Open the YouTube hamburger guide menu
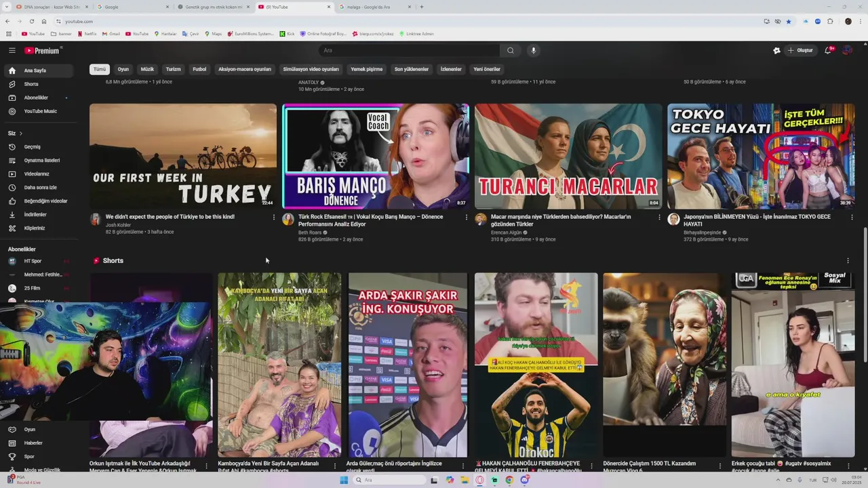Viewport: 868px width, 488px height. pyautogui.click(x=12, y=50)
